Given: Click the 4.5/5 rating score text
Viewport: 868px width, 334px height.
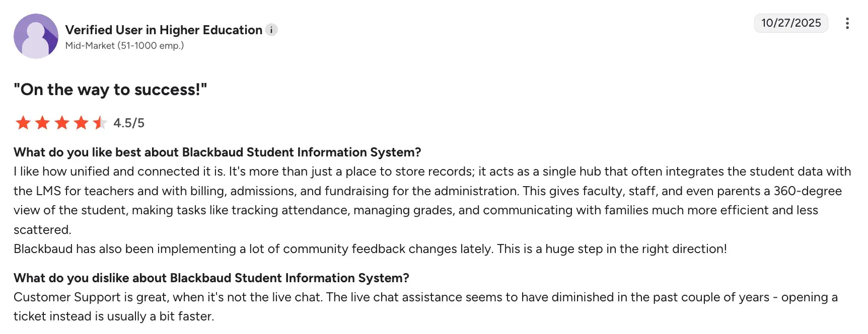Looking at the screenshot, I should click(x=129, y=123).
